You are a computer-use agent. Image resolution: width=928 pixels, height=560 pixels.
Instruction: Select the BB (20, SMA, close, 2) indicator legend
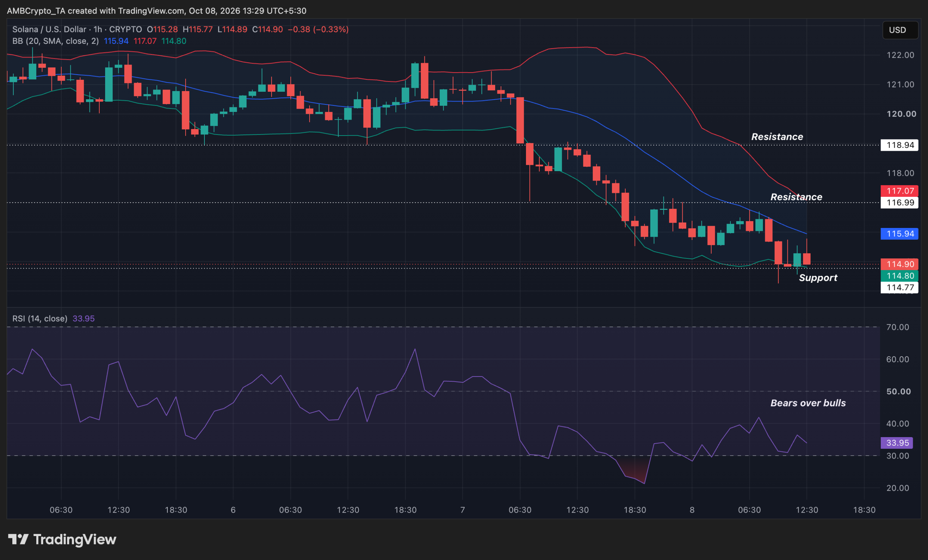[55, 41]
